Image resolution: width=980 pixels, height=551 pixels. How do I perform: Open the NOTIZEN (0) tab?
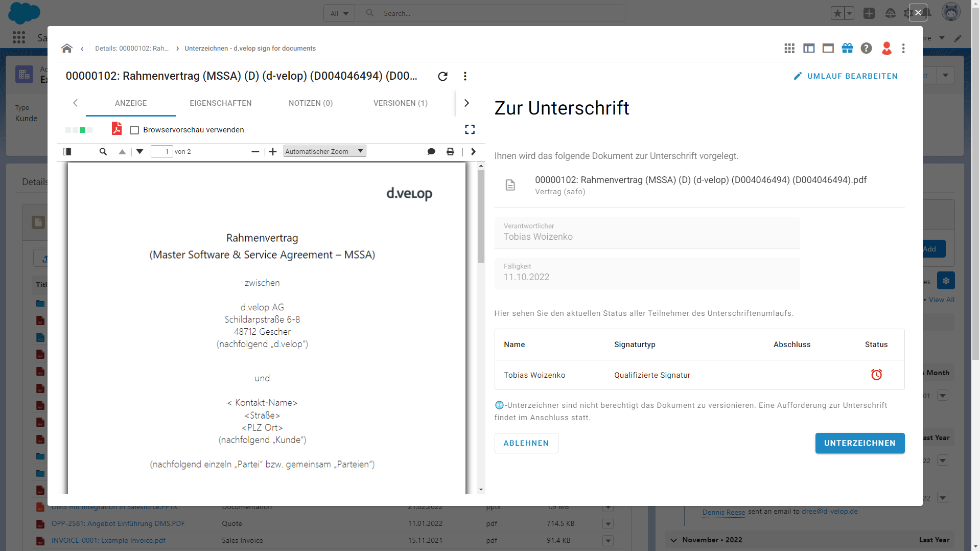click(311, 103)
